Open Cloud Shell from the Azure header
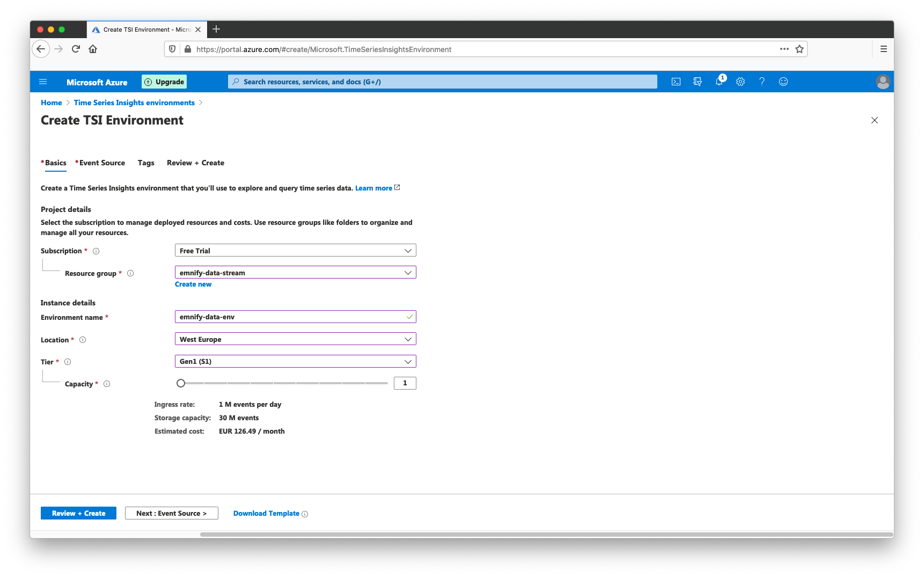Image resolution: width=924 pixels, height=578 pixels. (676, 82)
